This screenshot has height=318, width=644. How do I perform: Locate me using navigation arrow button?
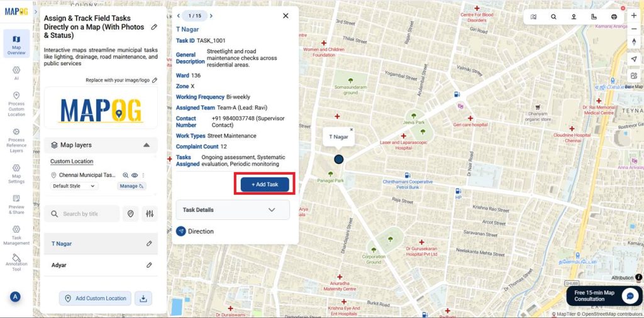pos(634,60)
